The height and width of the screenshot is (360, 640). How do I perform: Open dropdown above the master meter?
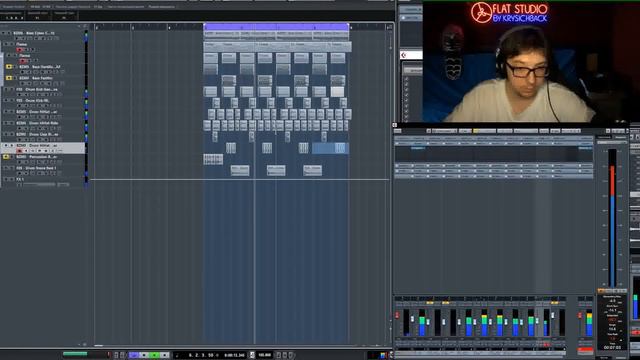[x=611, y=142]
